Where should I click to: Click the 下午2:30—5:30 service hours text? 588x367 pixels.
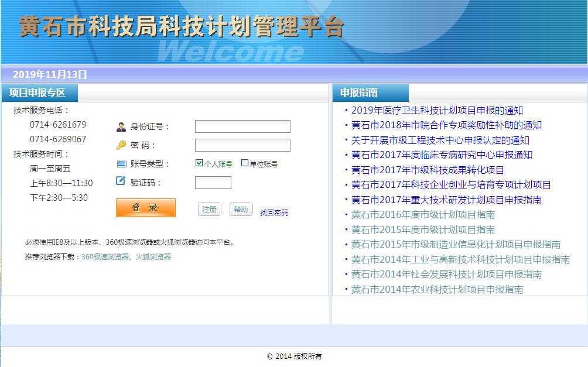click(x=59, y=198)
